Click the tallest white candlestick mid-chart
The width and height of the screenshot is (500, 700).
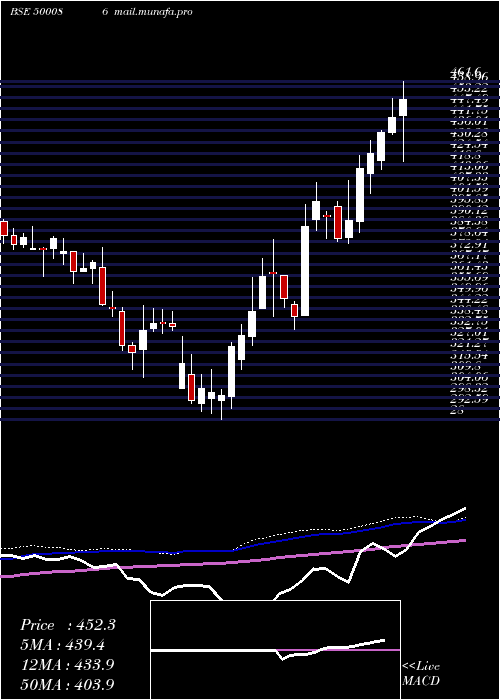click(x=305, y=271)
